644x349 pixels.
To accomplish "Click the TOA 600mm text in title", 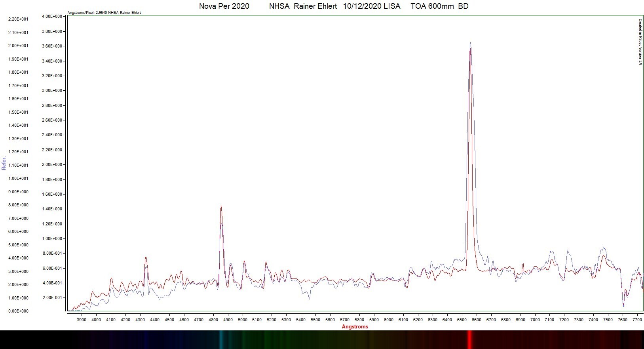I will point(432,6).
